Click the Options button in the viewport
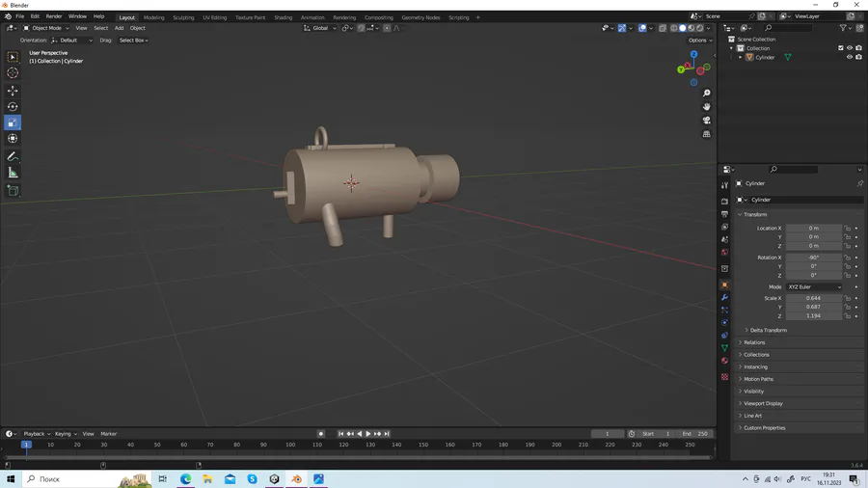The height and width of the screenshot is (488, 868). 699,41
